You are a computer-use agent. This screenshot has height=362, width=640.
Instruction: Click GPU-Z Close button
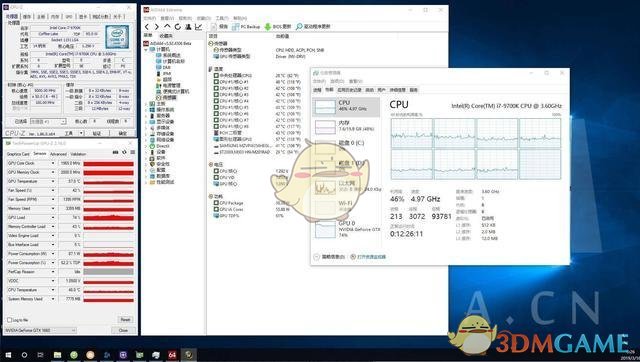pos(123,330)
